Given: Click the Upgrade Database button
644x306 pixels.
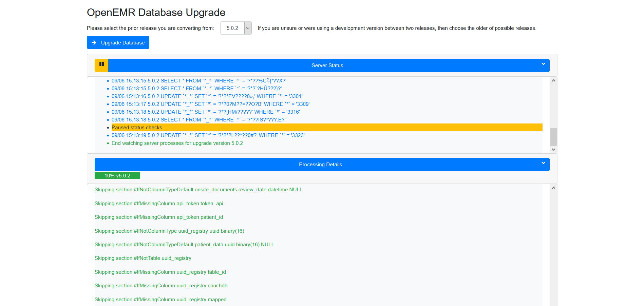Looking at the screenshot, I should point(118,42).
